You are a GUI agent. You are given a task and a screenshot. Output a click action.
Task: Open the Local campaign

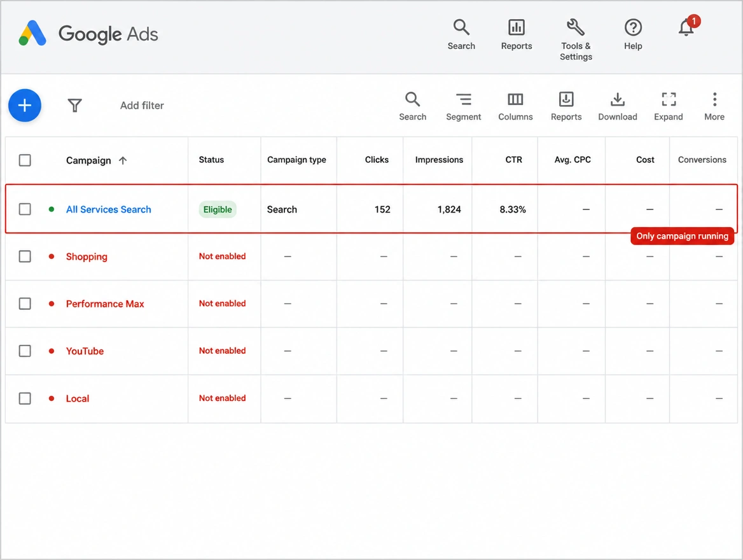[78, 398]
